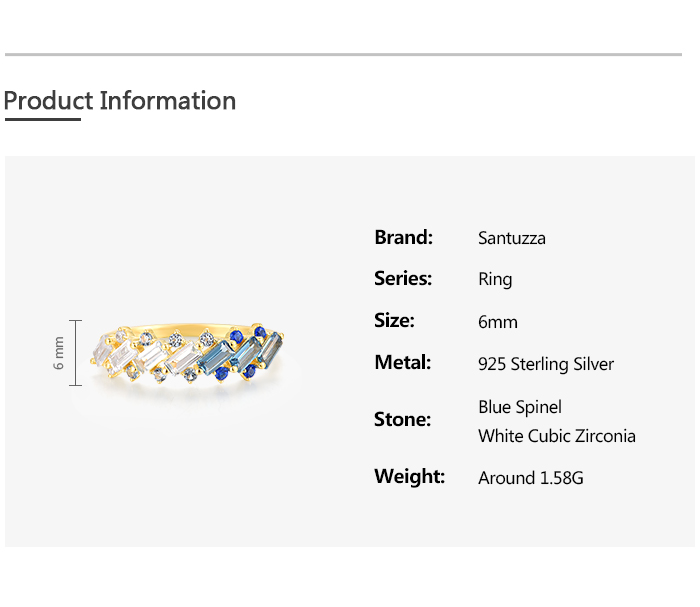Select the 6mm size value

498,322
